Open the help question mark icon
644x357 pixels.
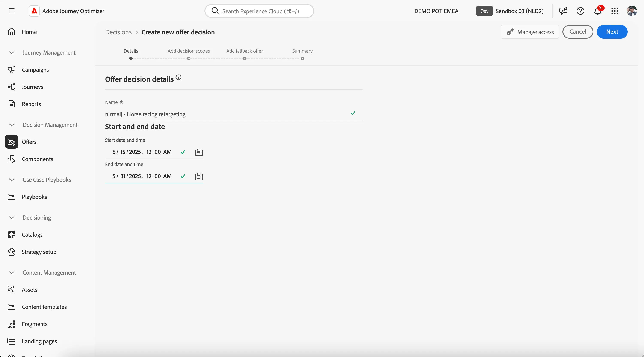click(x=580, y=11)
